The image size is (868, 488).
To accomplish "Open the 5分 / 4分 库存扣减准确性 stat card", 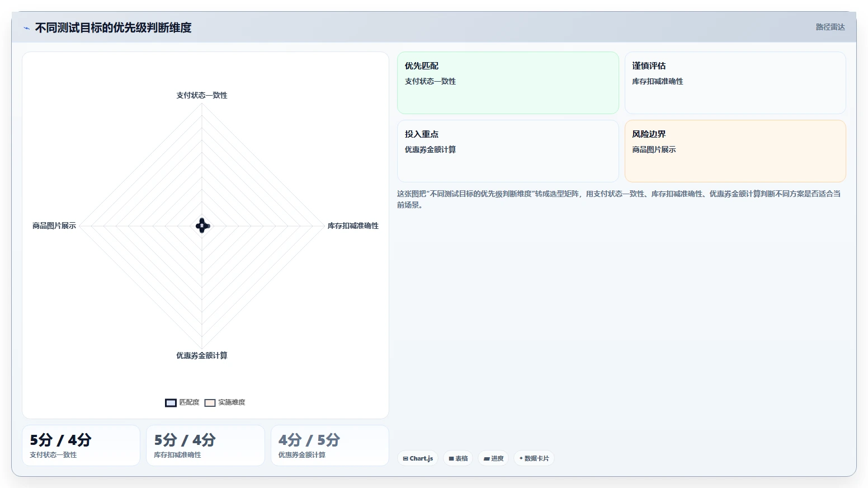I will (205, 445).
